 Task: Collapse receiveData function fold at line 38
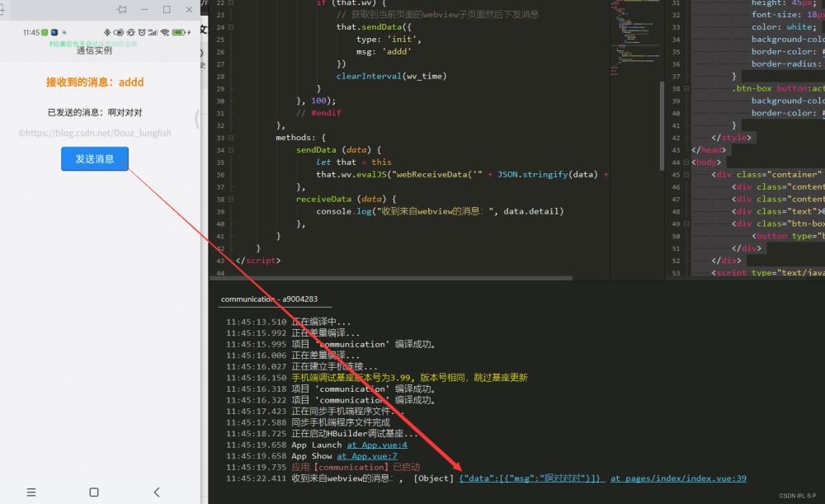point(231,200)
